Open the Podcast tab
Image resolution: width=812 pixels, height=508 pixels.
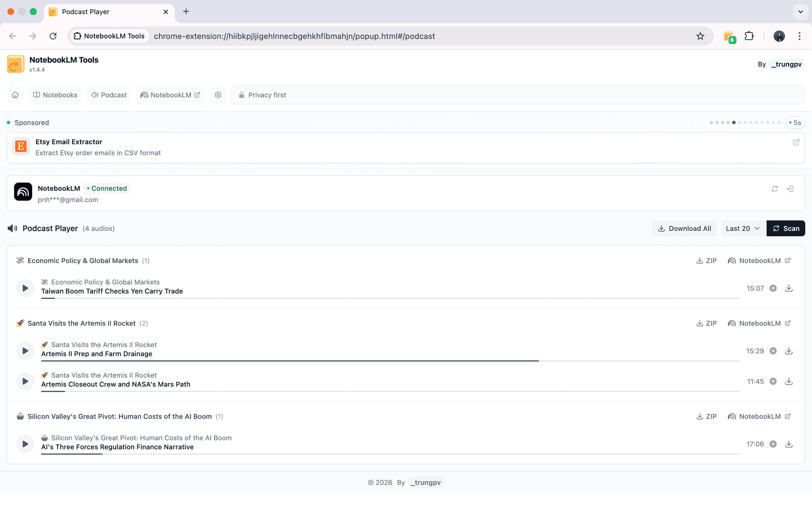tap(109, 95)
